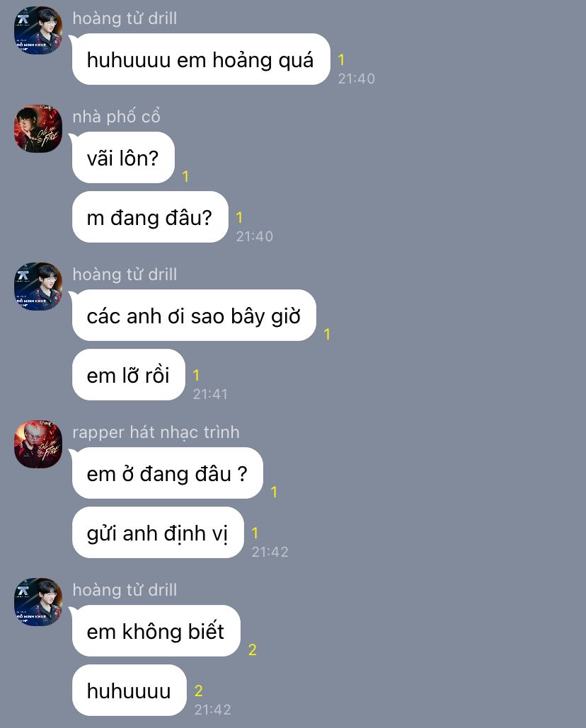View read count 1 beside 'vãi lôn?'

coord(185,176)
